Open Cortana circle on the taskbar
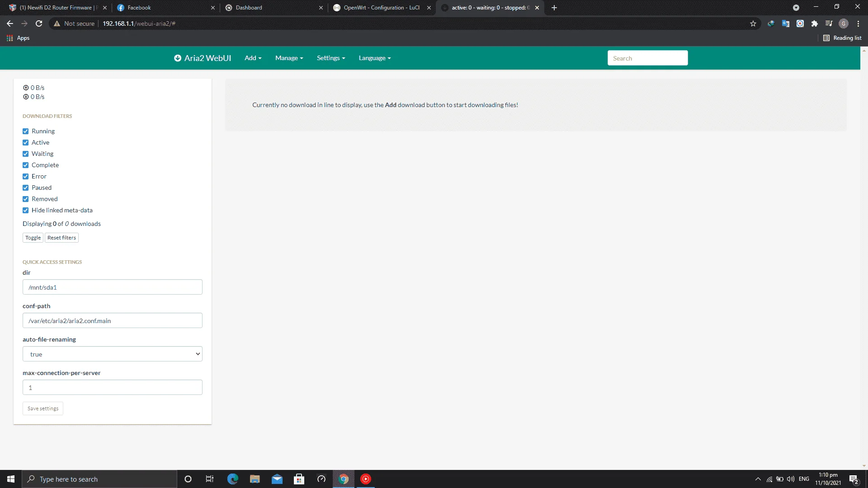 click(x=188, y=479)
